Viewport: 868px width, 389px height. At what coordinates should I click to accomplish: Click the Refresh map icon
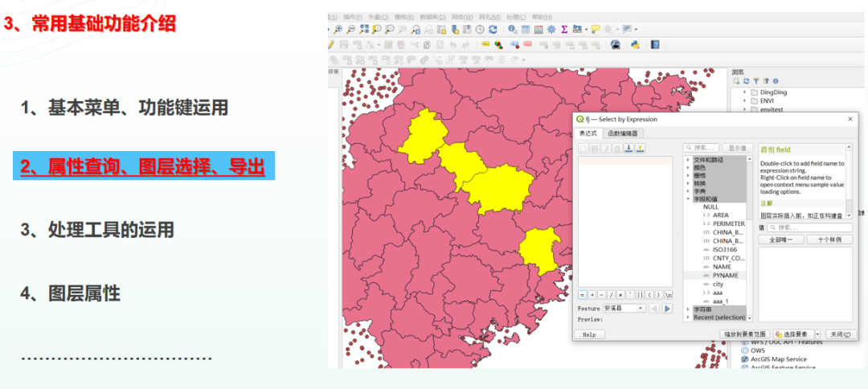[493, 29]
